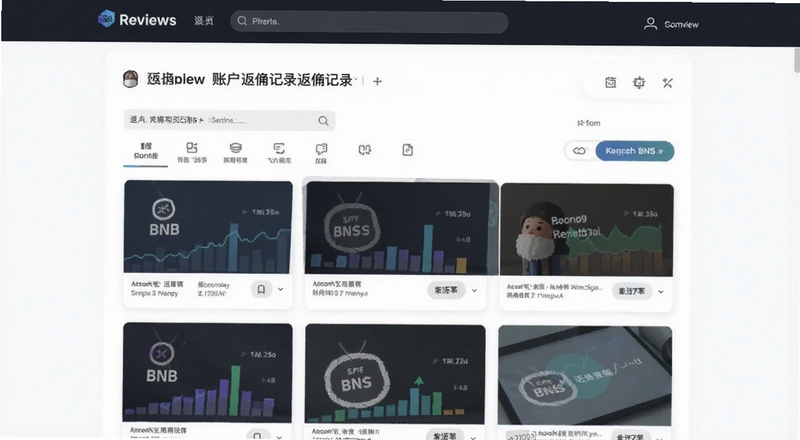Click the pill button on bearded figure card
Viewport: 800px width, 440px height.
632,291
